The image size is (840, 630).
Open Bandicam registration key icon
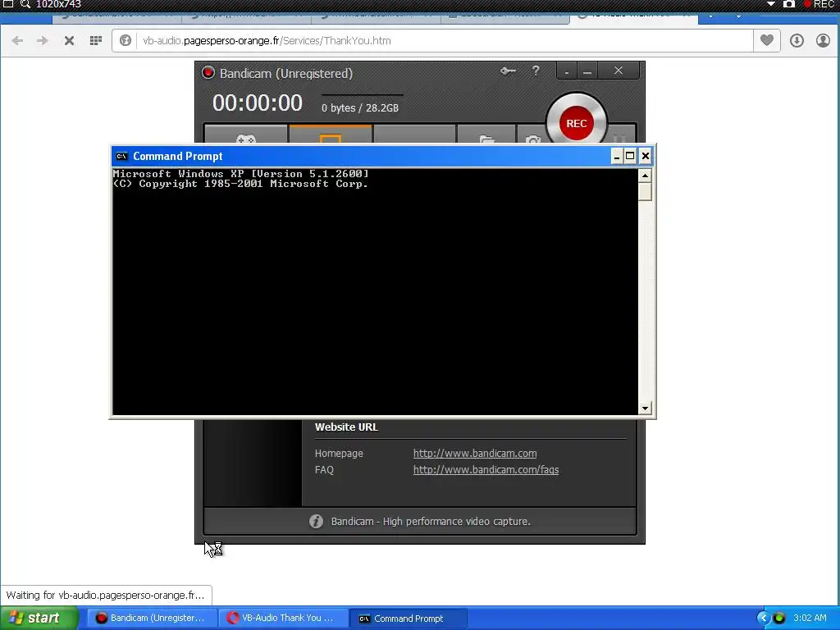(508, 71)
